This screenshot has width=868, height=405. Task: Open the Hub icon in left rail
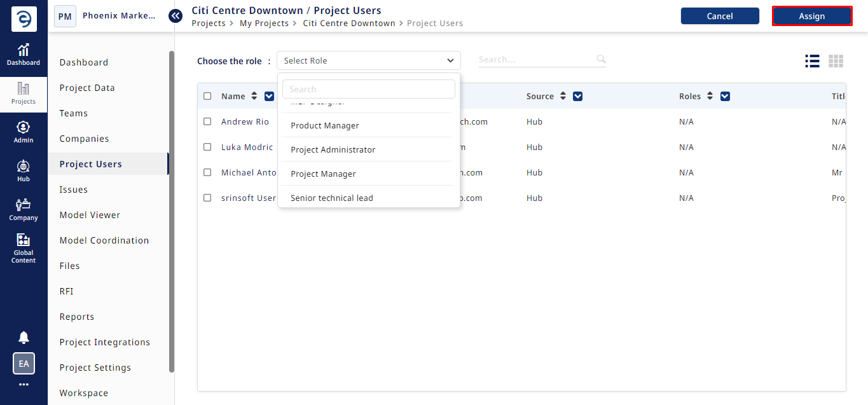point(24,171)
